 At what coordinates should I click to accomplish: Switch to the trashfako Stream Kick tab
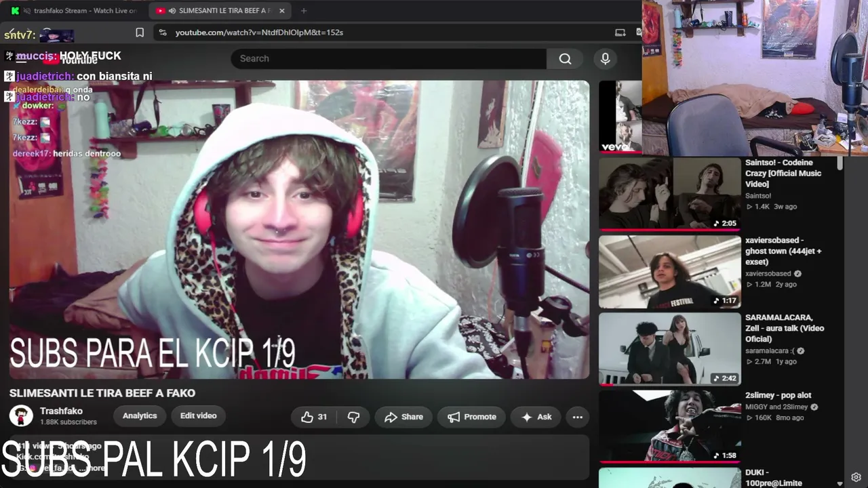tap(76, 11)
